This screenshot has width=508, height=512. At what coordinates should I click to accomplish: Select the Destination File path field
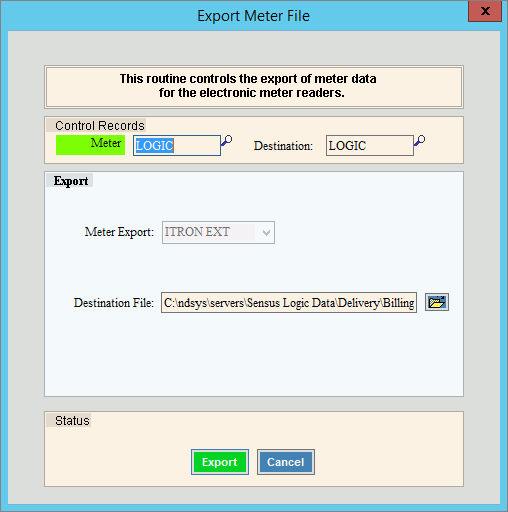click(x=289, y=303)
